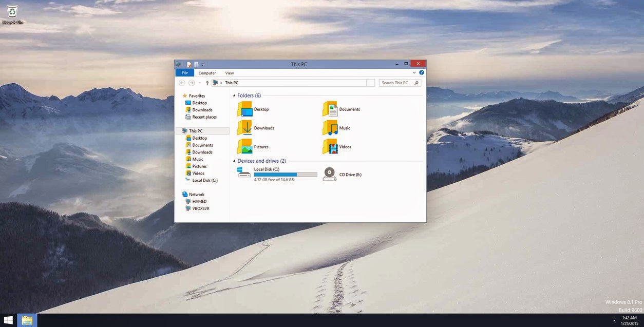Navigate up one level with the up arrow
This screenshot has width=644, height=327.
coord(207,82)
